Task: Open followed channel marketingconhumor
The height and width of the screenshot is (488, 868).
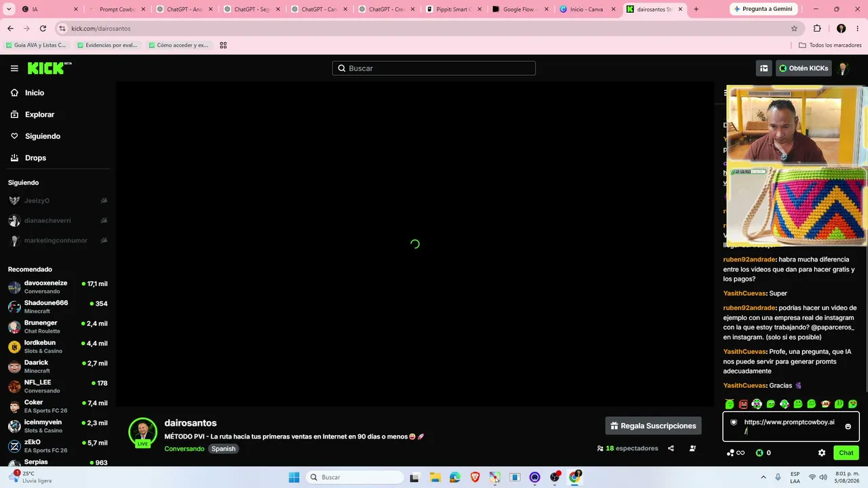Action: pyautogui.click(x=58, y=241)
